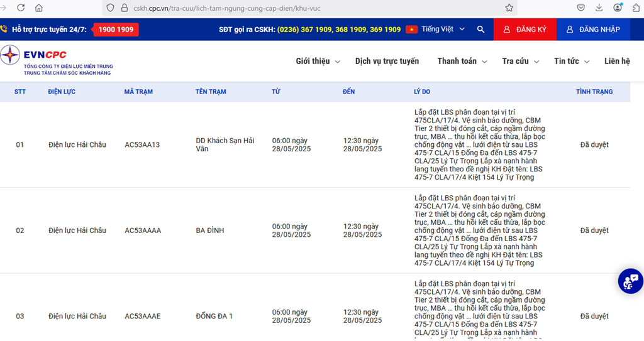The image size is (644, 341).
Task: Click the ĐĂNG NHẬP button
Action: point(593,30)
